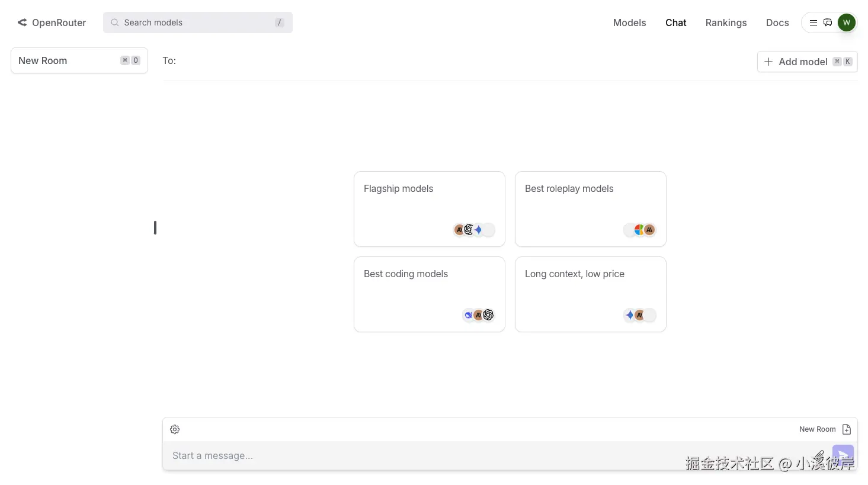The height and width of the screenshot is (485, 868).
Task: Open chat settings gear icon
Action: coord(175,429)
